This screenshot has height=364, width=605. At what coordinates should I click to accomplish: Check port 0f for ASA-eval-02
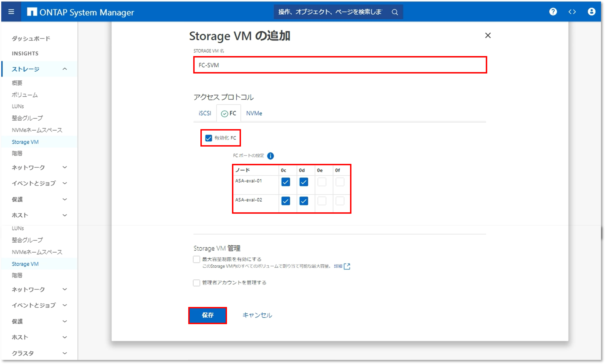[340, 201]
